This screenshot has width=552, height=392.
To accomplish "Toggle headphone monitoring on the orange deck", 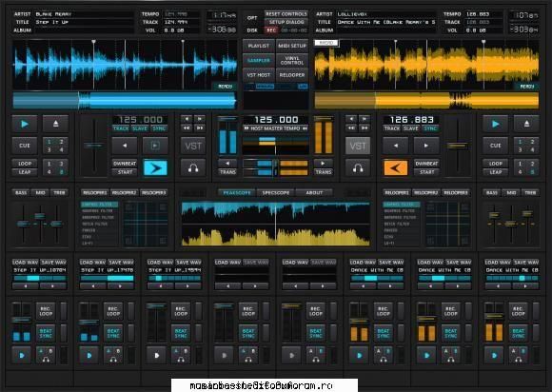I will pyautogui.click(x=358, y=168).
